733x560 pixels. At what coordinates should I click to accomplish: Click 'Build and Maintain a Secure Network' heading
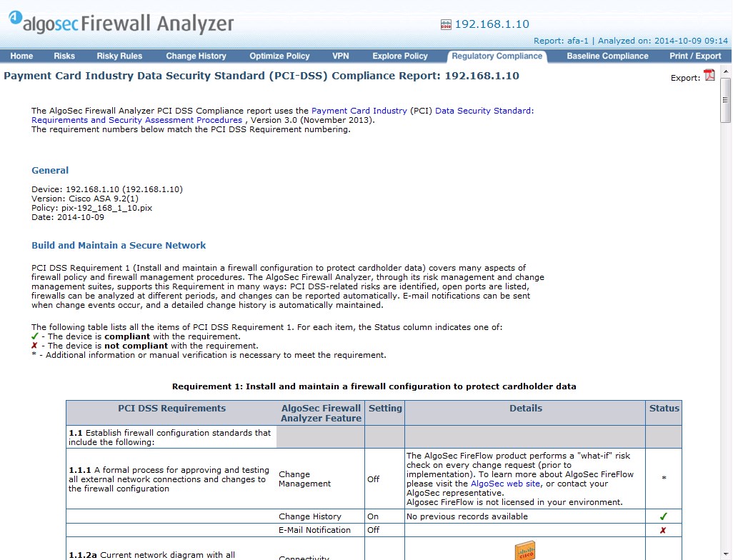pos(119,246)
